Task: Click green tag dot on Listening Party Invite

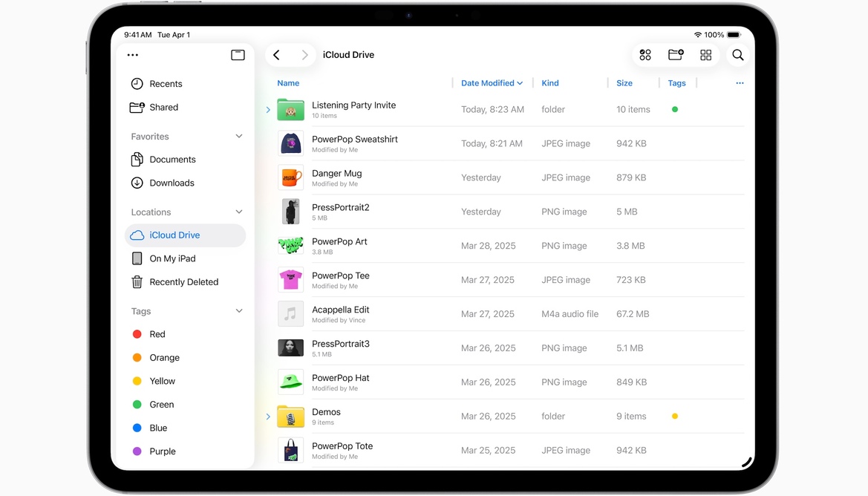Action: click(675, 110)
